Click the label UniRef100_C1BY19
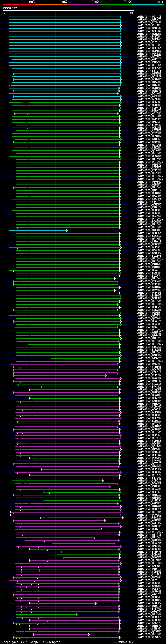This screenshot has width=166, height=644. point(149,242)
